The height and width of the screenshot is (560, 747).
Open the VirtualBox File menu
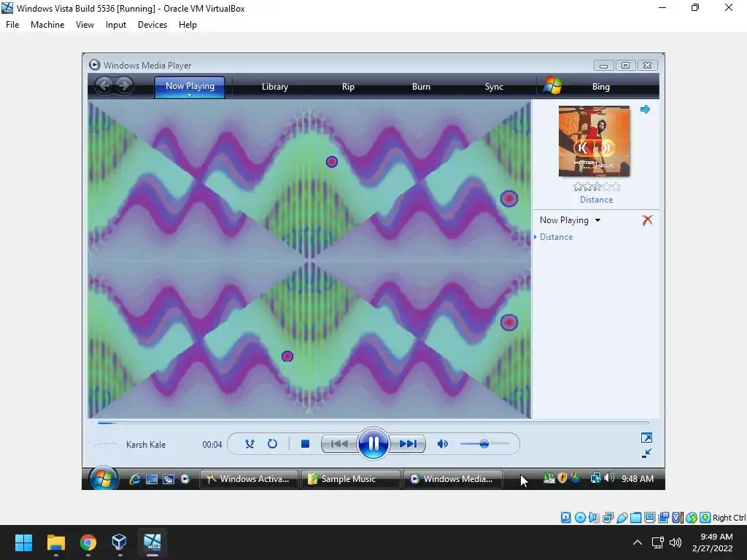tap(12, 25)
